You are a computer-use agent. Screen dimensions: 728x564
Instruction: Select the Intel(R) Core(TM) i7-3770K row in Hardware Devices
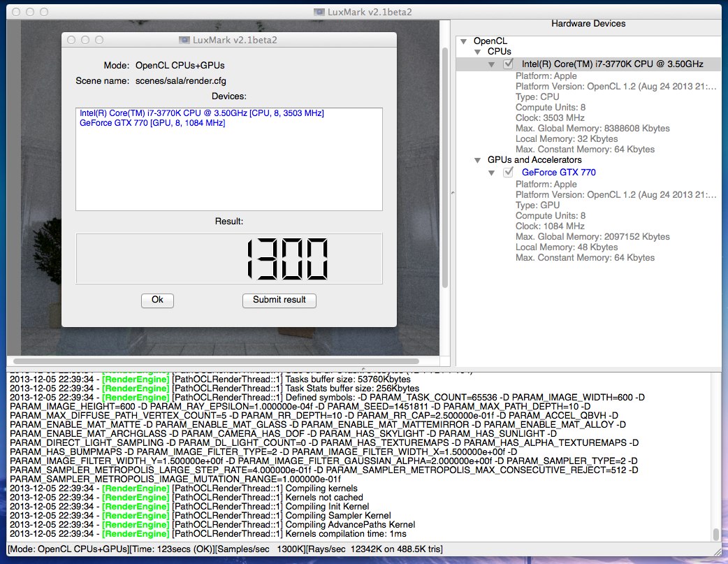[589, 64]
